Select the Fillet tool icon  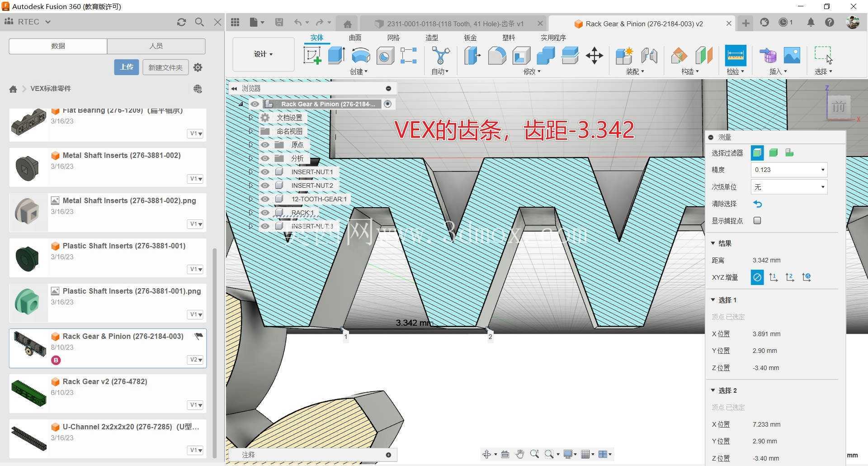coord(497,56)
